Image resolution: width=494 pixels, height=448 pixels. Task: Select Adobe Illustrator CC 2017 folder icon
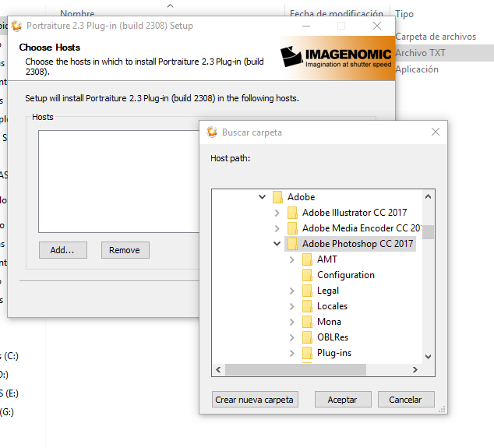point(292,213)
